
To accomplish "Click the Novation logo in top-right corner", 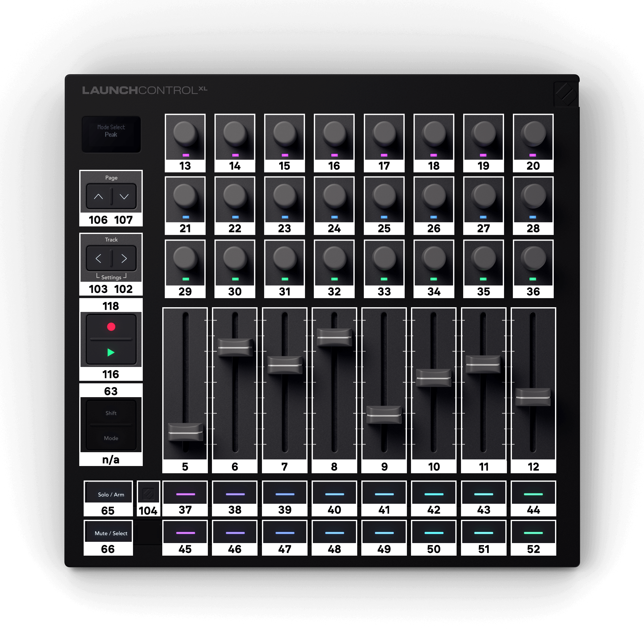I will (566, 94).
